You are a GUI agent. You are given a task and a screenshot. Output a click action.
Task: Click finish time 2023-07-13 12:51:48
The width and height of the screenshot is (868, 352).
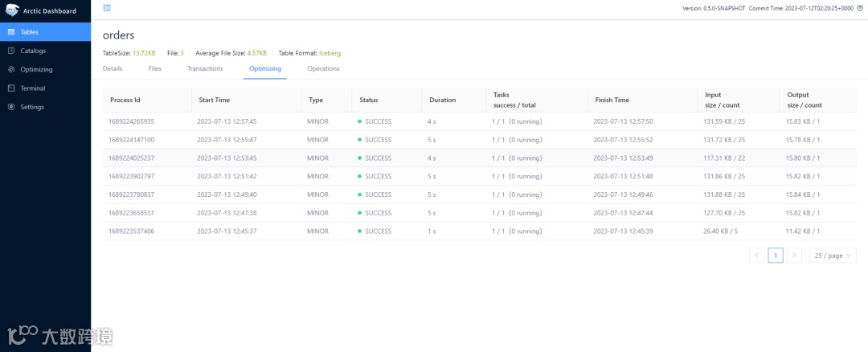pos(624,176)
